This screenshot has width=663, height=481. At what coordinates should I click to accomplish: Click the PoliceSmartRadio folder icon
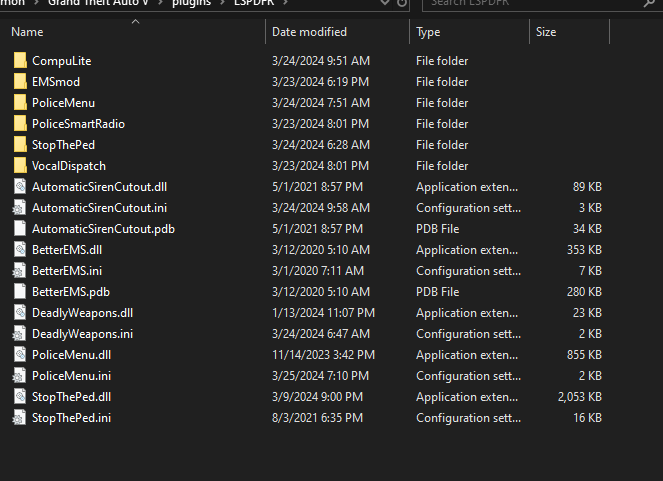pyautogui.click(x=20, y=124)
